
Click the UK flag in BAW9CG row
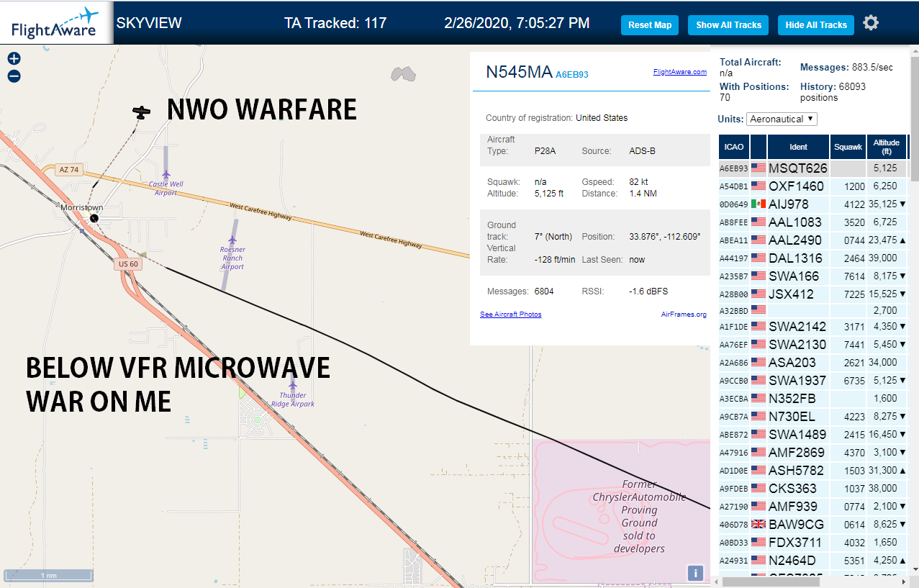(759, 524)
